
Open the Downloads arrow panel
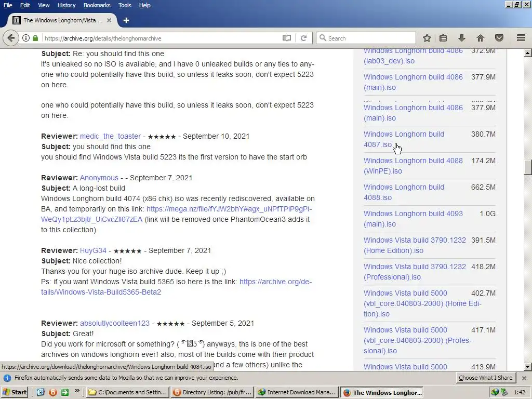pyautogui.click(x=461, y=38)
